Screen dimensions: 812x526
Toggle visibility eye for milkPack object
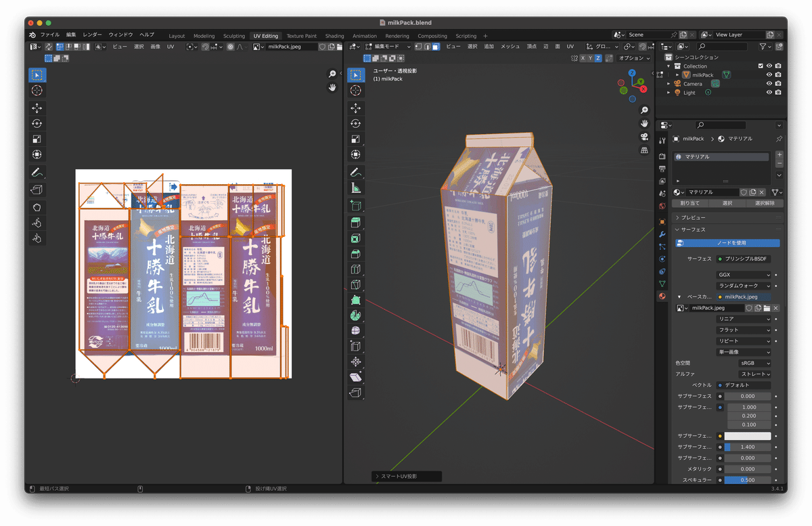coord(769,75)
